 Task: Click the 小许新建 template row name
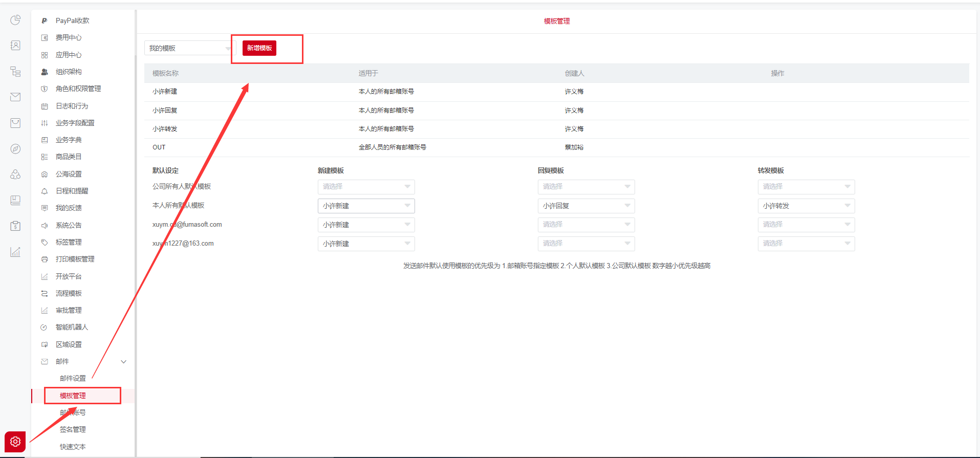click(165, 92)
